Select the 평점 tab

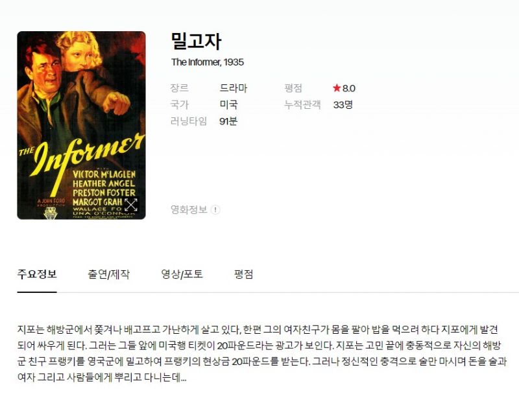click(x=244, y=274)
